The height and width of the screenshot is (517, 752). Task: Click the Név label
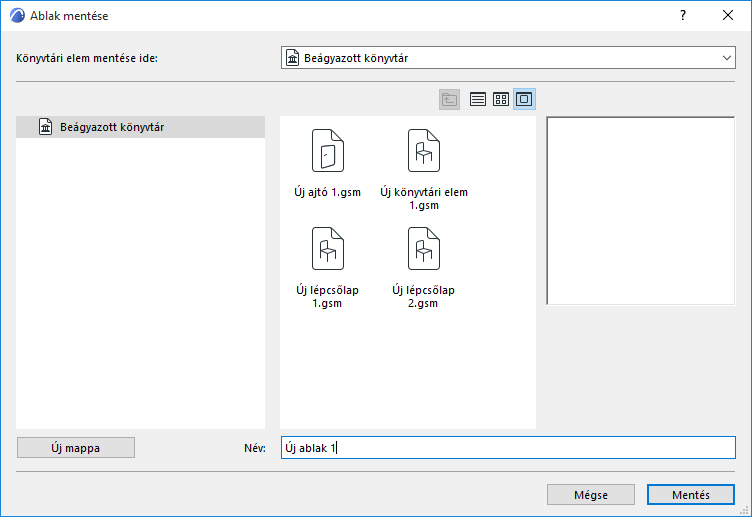pos(255,448)
